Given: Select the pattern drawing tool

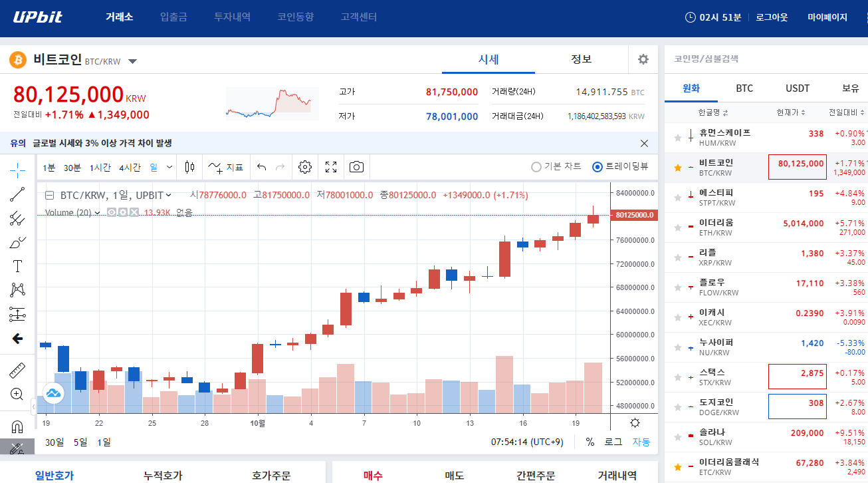Looking at the screenshot, I should click(17, 290).
